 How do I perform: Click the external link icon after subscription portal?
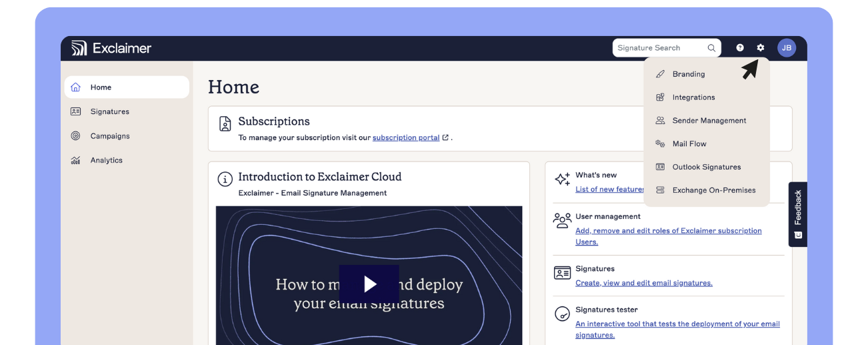(x=445, y=137)
